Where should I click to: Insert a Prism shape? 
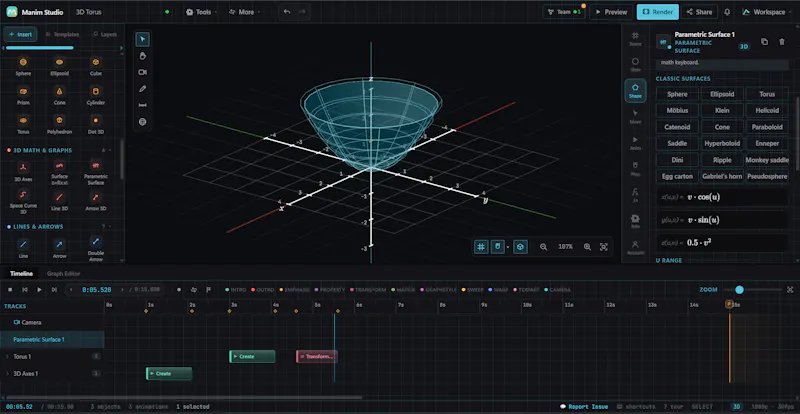click(x=23, y=95)
